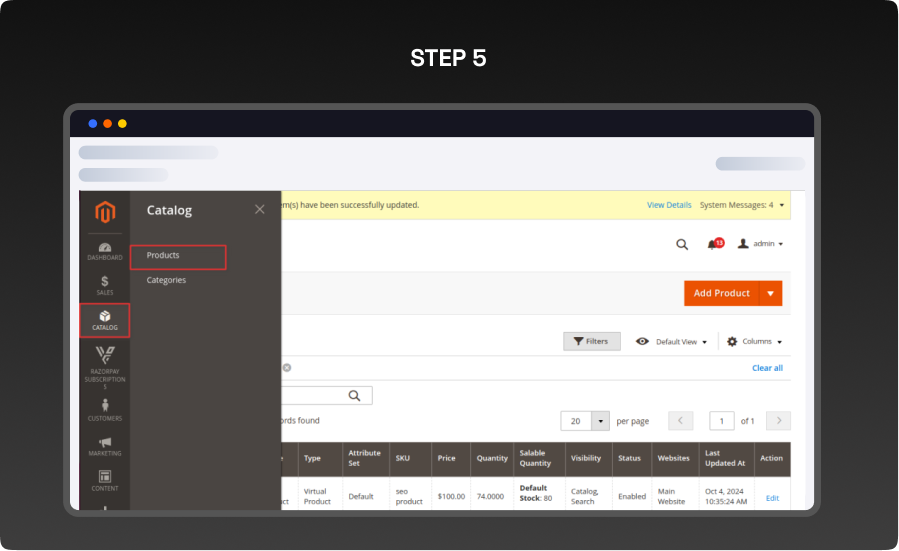Open the Dashboard sidebar icon
The image size is (899, 551).
tap(105, 250)
